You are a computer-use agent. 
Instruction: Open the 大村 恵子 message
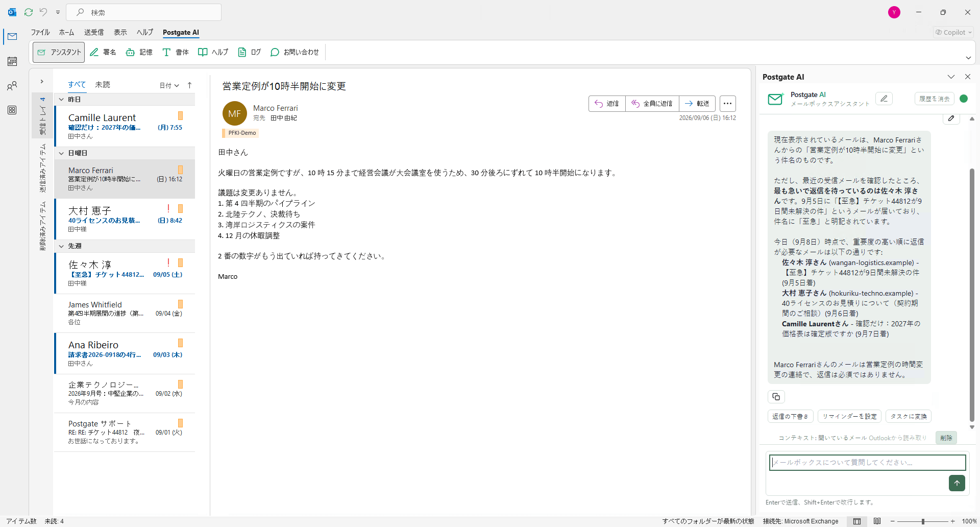125,219
